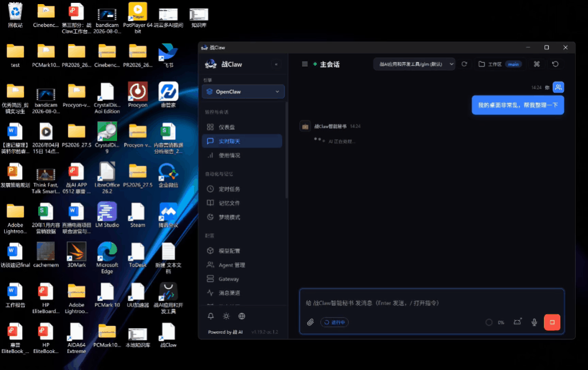
Task: Select the 飞书 desktop shortcut
Action: coord(168,55)
